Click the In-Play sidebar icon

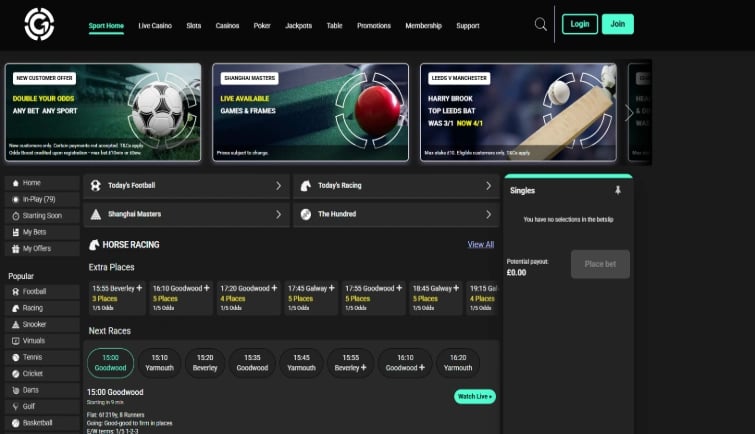(x=15, y=199)
